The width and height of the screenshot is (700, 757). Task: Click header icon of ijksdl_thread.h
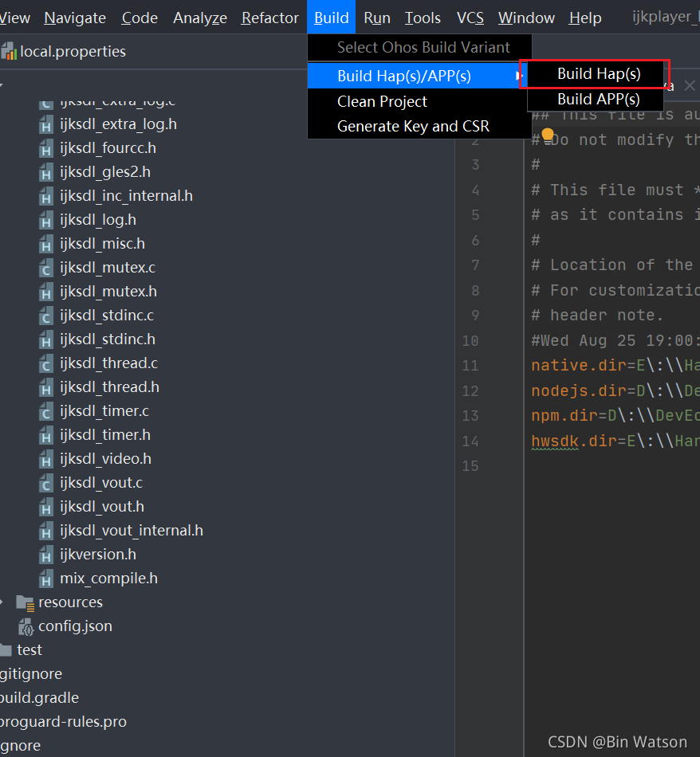(46, 388)
